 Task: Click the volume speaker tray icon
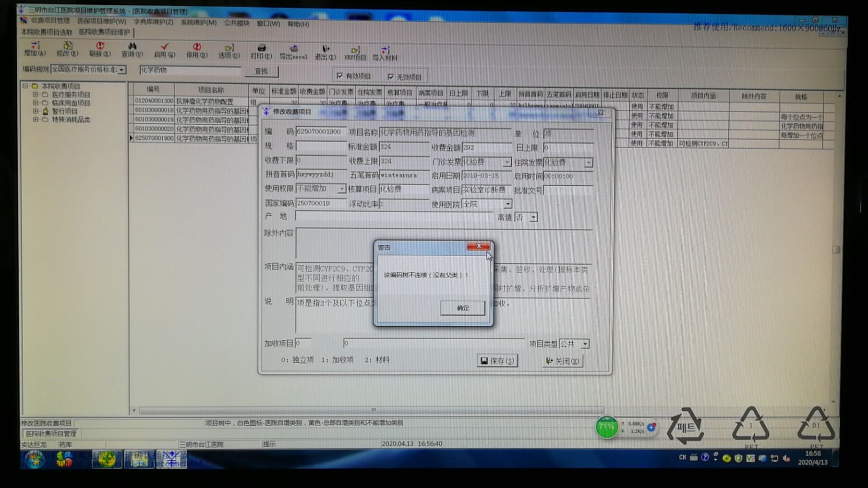point(786,458)
